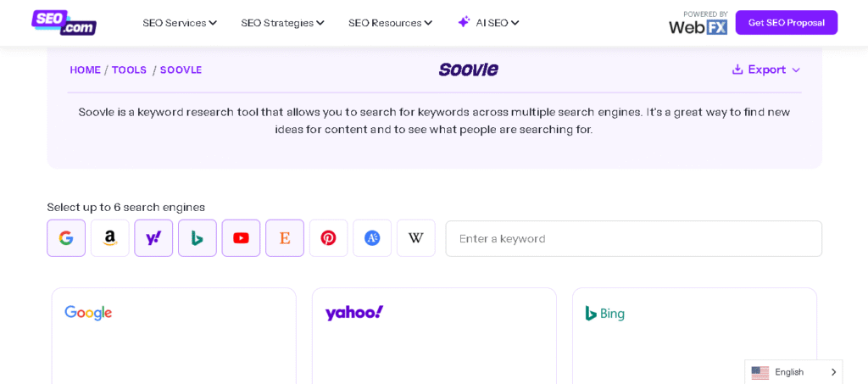
Task: Toggle the Amazon search engine
Action: tap(110, 238)
